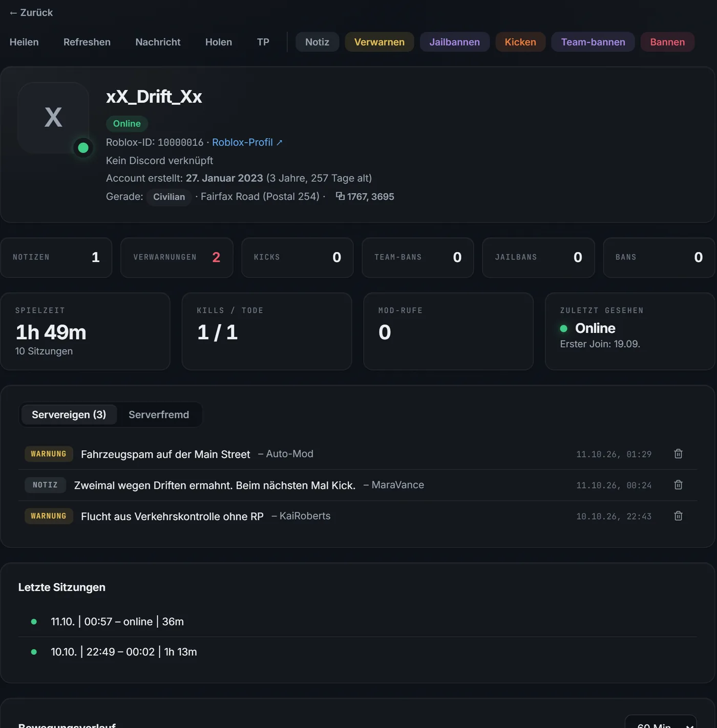Click session '11.10. | 00:57 – online | 36m'
717x728 pixels.
[x=117, y=622]
